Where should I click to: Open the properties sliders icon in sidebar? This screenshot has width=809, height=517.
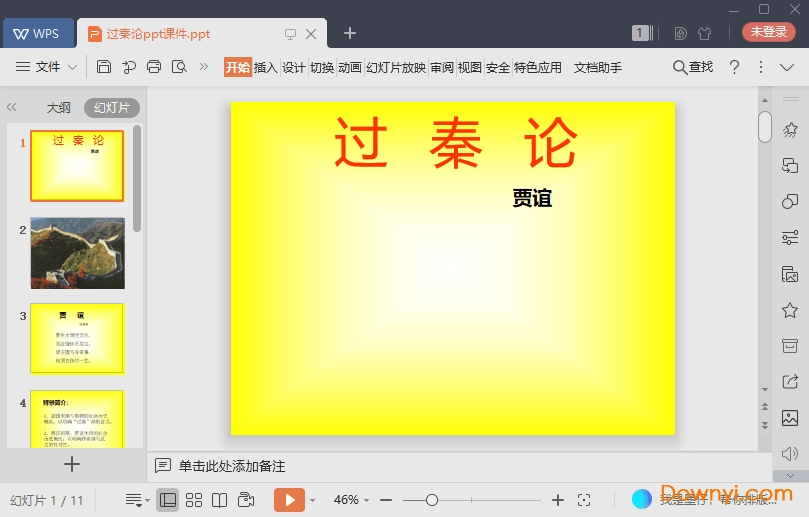(x=790, y=237)
